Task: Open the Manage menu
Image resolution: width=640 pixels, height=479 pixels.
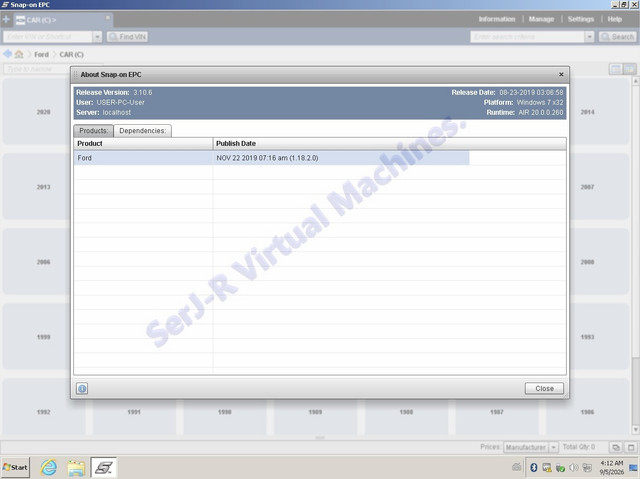Action: 541,19
